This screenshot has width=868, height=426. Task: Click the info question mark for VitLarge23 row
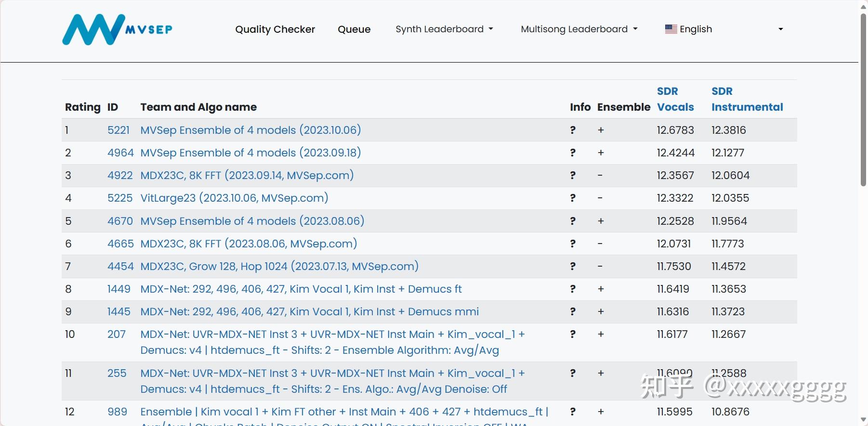pos(573,198)
